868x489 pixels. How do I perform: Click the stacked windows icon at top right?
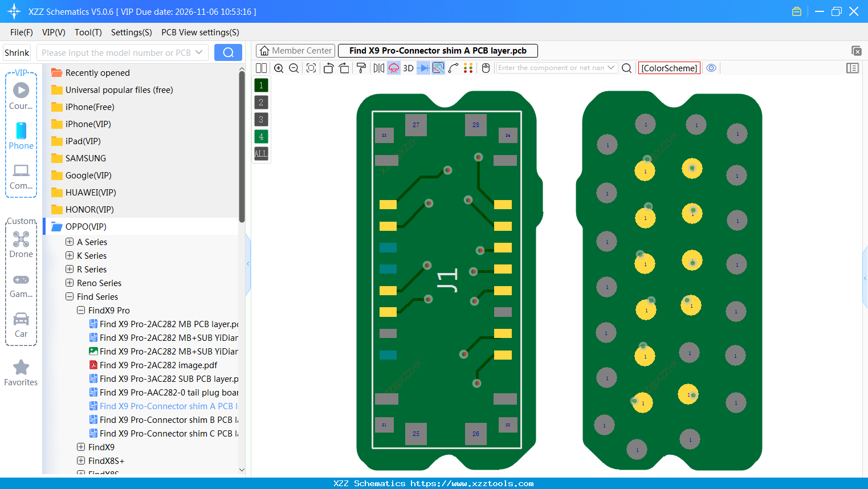pos(856,51)
